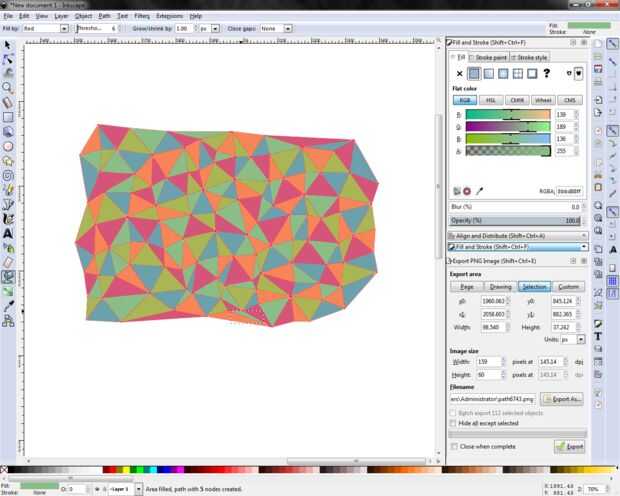Select the Star and polygon tool
This screenshot has height=496, width=620.
click(x=8, y=161)
